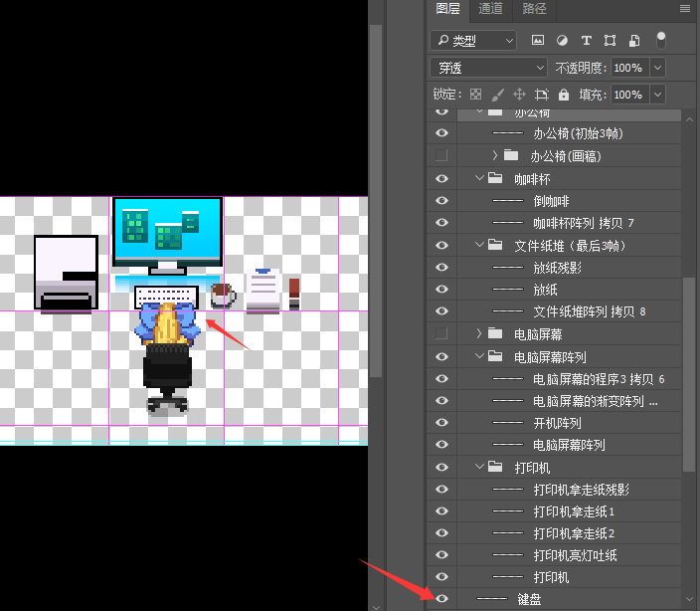The width and height of the screenshot is (700, 611).
Task: Click lock position move icon
Action: (519, 95)
